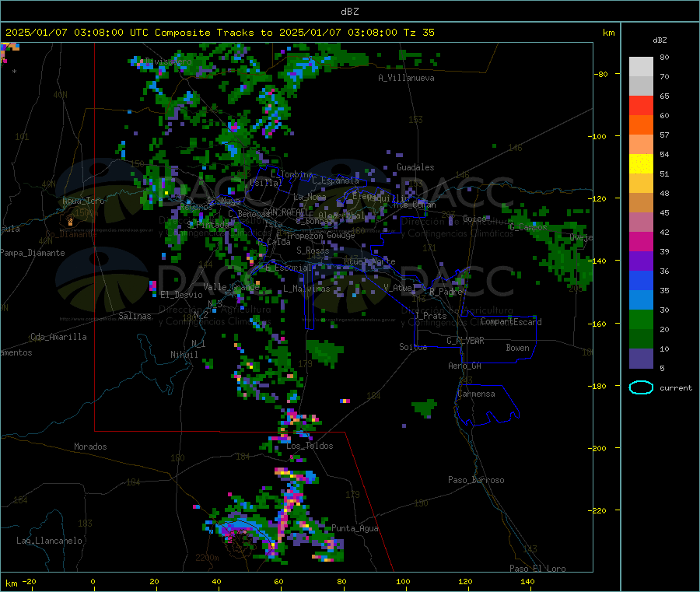Click the R_Padre map label
The height and width of the screenshot is (592, 700).
[x=446, y=292]
